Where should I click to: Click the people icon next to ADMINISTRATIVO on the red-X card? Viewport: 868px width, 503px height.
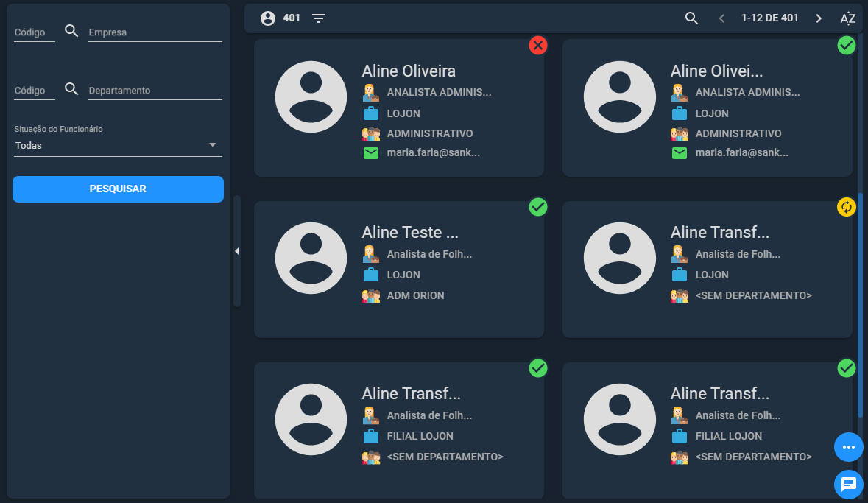point(371,133)
